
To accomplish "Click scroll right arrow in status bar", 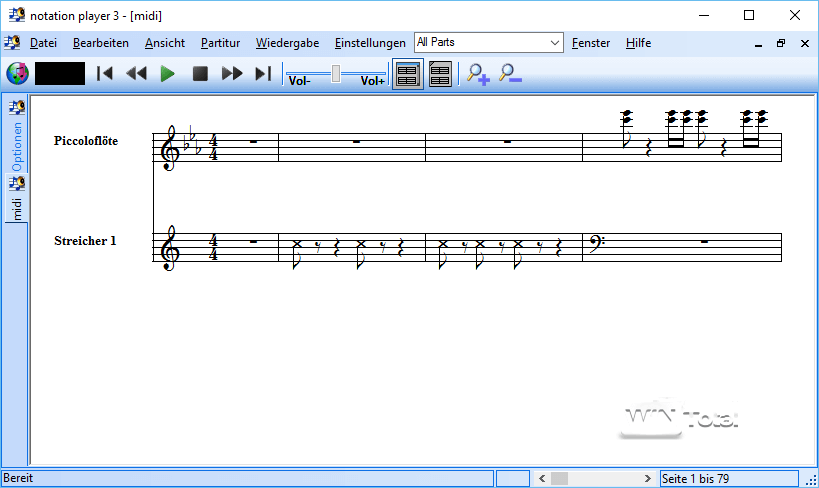I will [648, 479].
